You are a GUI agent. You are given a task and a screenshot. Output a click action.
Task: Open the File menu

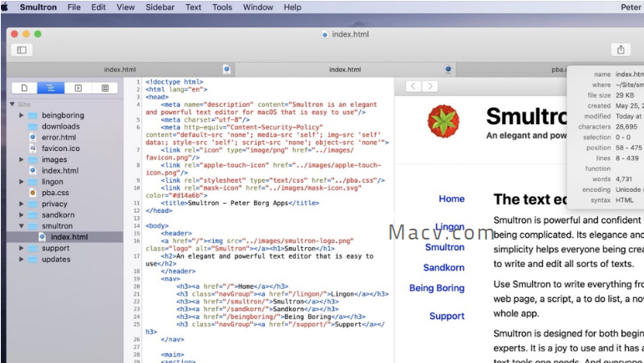coord(74,7)
